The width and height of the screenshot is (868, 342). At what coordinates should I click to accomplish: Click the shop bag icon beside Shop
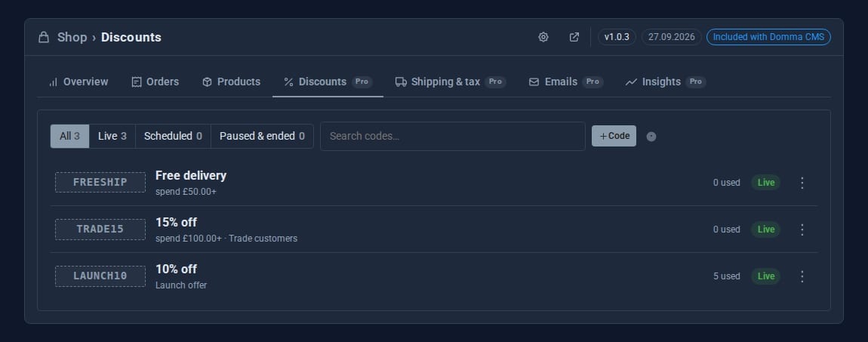coord(43,37)
